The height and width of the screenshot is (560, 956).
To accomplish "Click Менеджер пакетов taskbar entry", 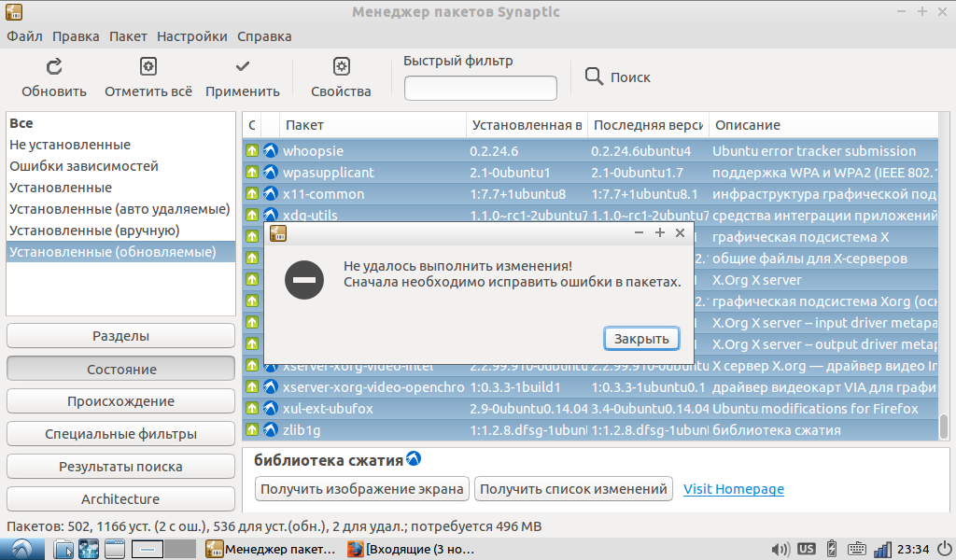I will (271, 549).
